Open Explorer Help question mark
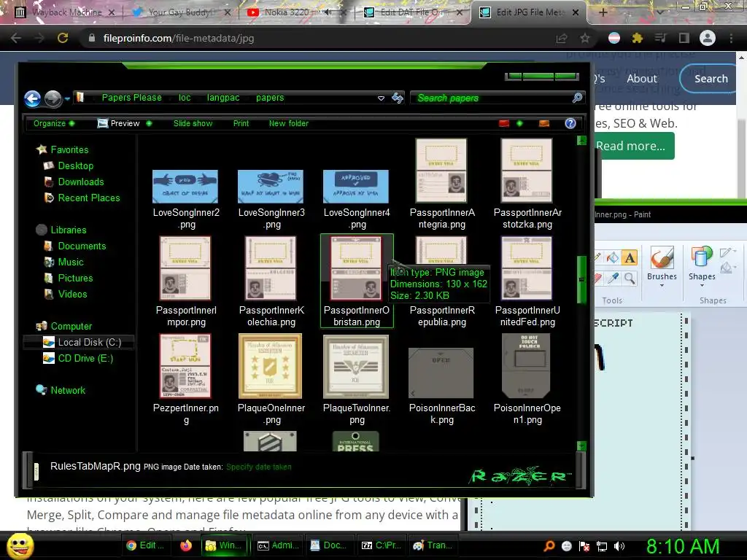This screenshot has width=747, height=560. point(570,123)
